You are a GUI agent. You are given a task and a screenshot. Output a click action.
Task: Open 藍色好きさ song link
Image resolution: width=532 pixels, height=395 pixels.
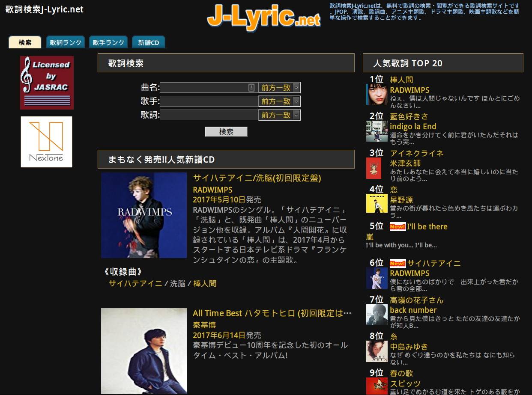coord(409,116)
